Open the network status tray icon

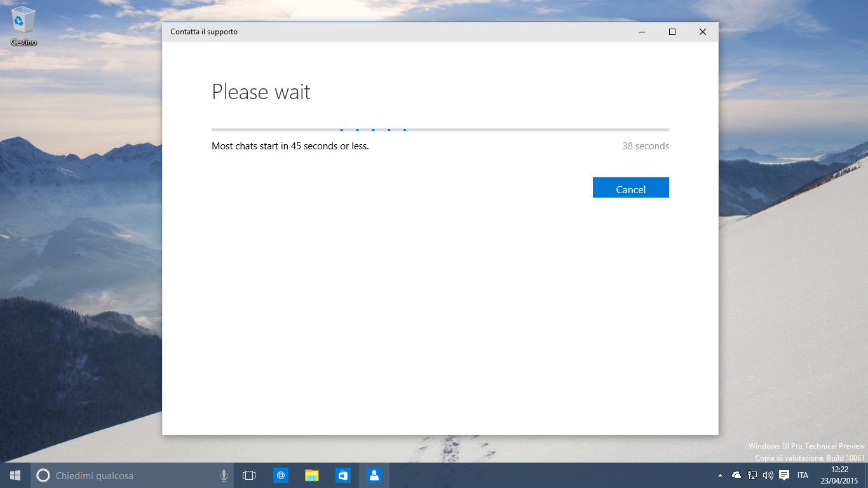[x=752, y=475]
